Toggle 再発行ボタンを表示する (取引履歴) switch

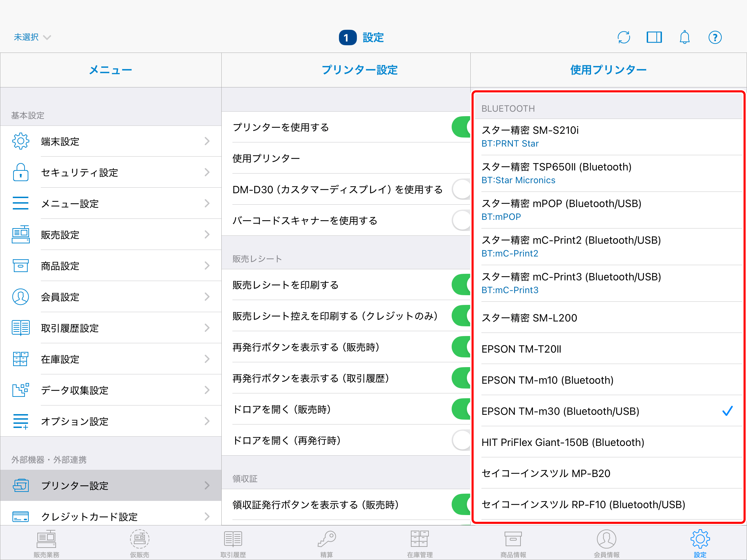coord(461,378)
